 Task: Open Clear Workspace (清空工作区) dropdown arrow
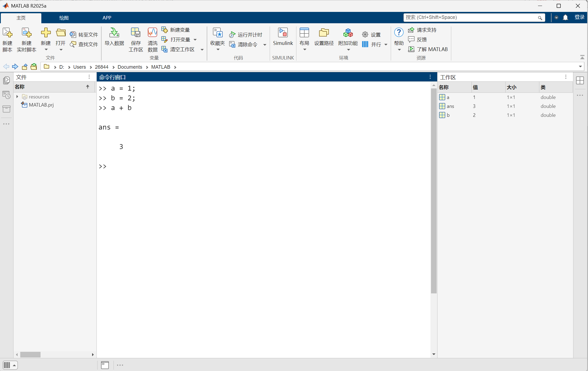202,49
